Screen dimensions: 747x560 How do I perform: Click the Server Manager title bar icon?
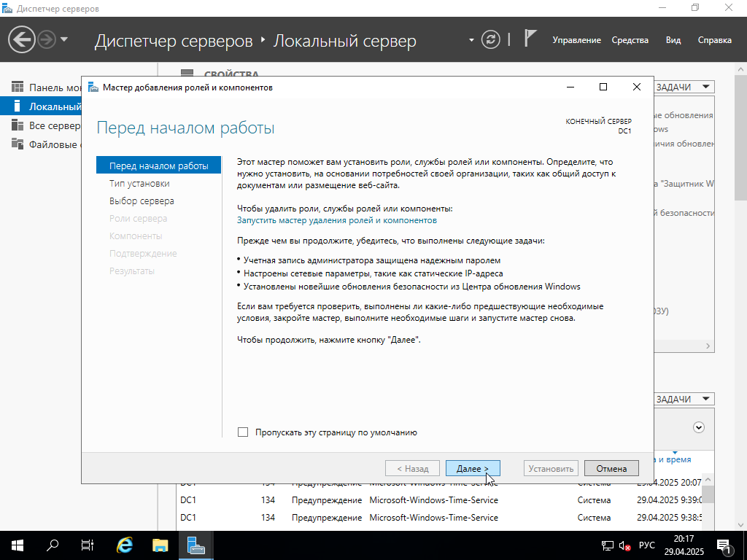(7, 8)
